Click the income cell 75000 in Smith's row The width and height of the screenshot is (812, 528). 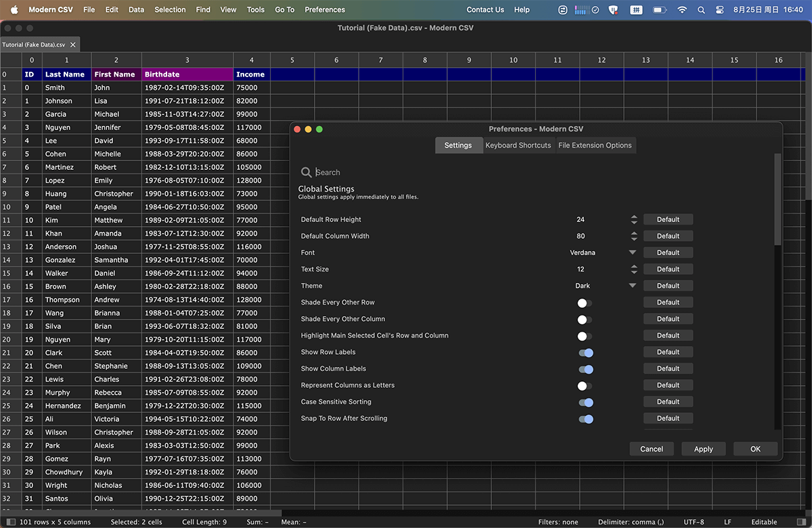(252, 88)
